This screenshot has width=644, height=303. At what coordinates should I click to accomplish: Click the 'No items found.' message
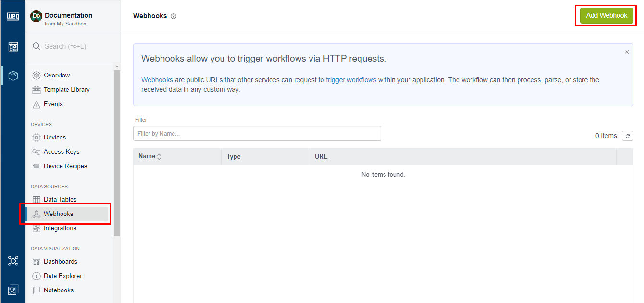pyautogui.click(x=383, y=174)
